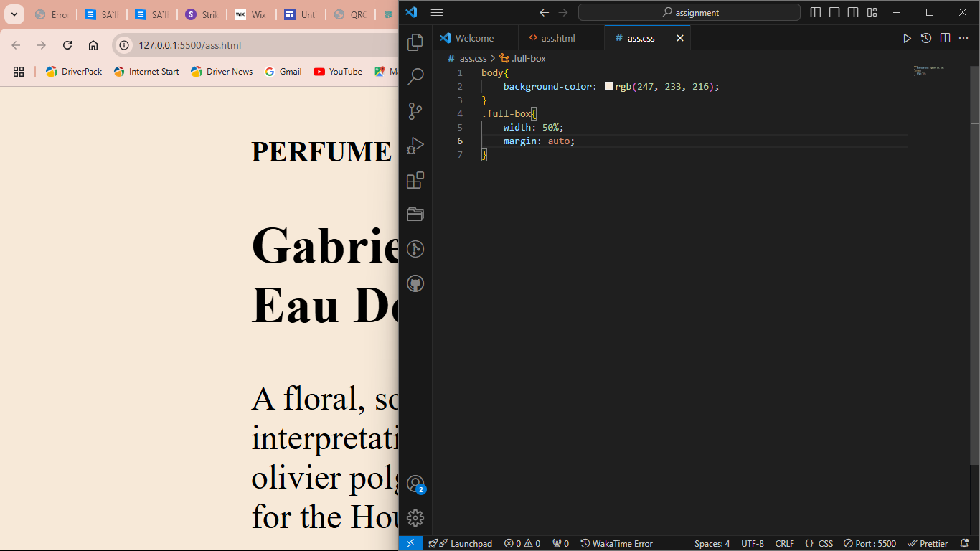Open the YouTube bookmark
Image resolution: width=980 pixels, height=551 pixels.
(337, 72)
